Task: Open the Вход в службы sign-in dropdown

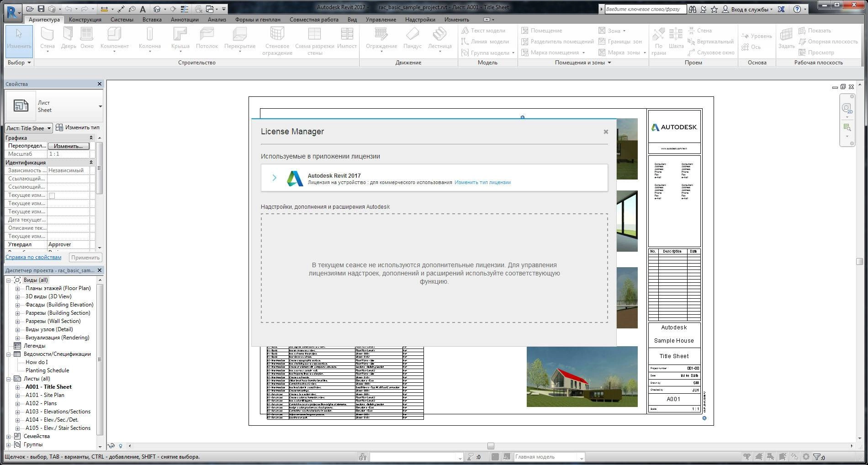Action: click(x=747, y=9)
